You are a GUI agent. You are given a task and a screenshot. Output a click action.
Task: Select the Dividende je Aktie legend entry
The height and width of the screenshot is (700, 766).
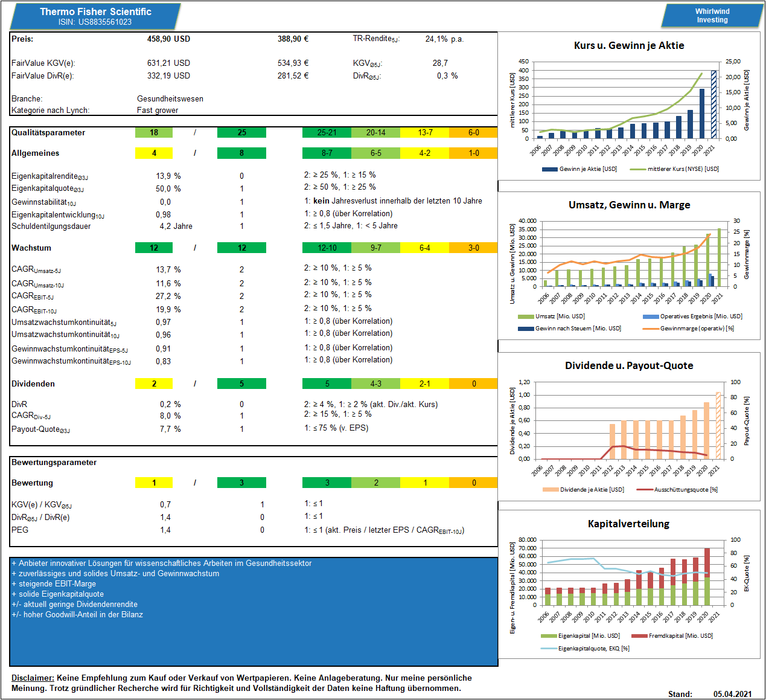tap(584, 490)
